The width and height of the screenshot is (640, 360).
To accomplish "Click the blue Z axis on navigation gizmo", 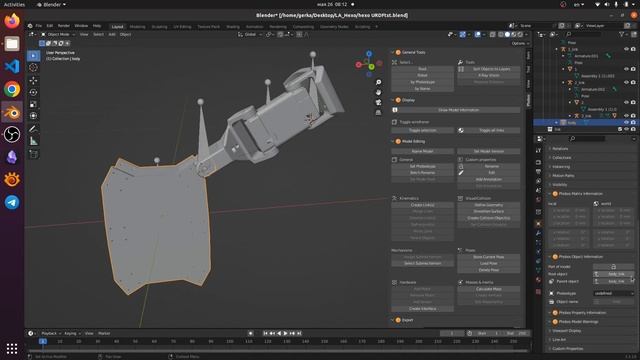I will 369,54.
